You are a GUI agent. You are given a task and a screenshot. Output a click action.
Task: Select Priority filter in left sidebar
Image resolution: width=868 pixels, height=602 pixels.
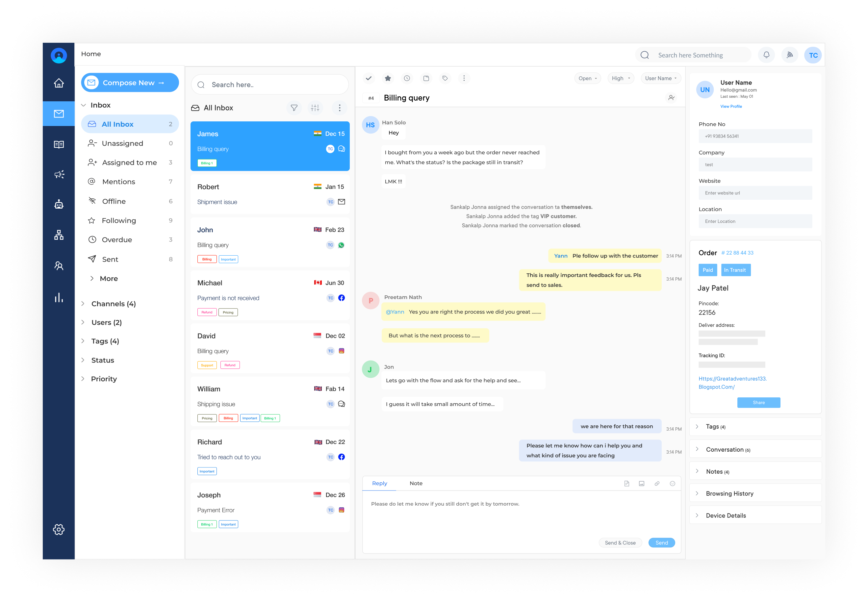click(x=104, y=379)
